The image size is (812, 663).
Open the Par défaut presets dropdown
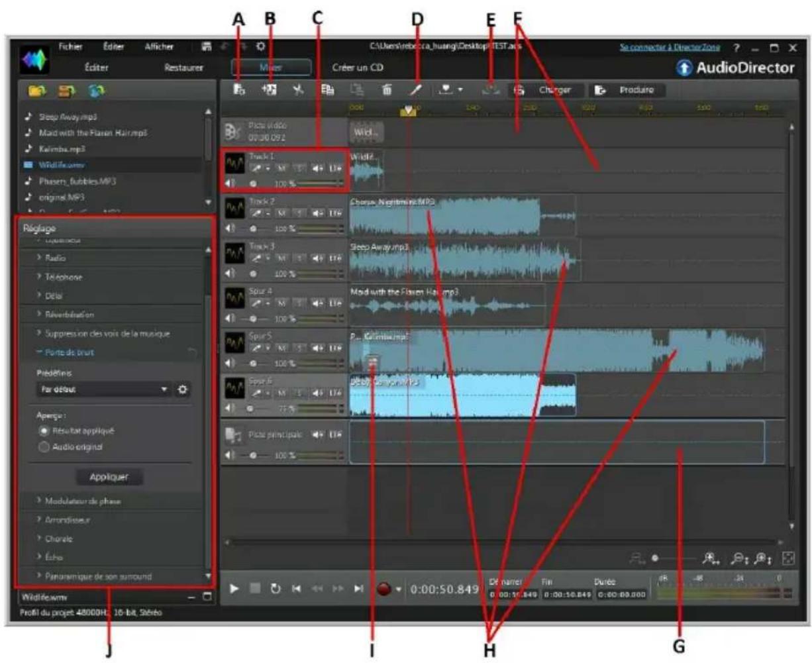(x=103, y=389)
